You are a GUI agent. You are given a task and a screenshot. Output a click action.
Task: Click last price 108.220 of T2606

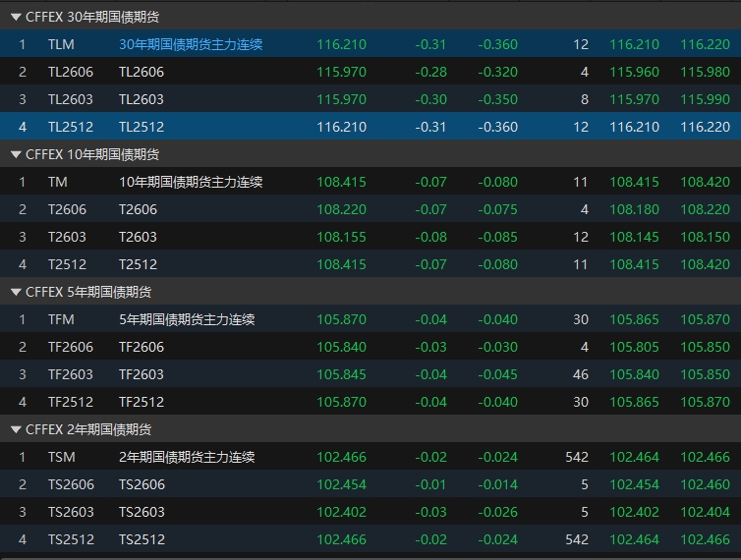click(x=341, y=209)
